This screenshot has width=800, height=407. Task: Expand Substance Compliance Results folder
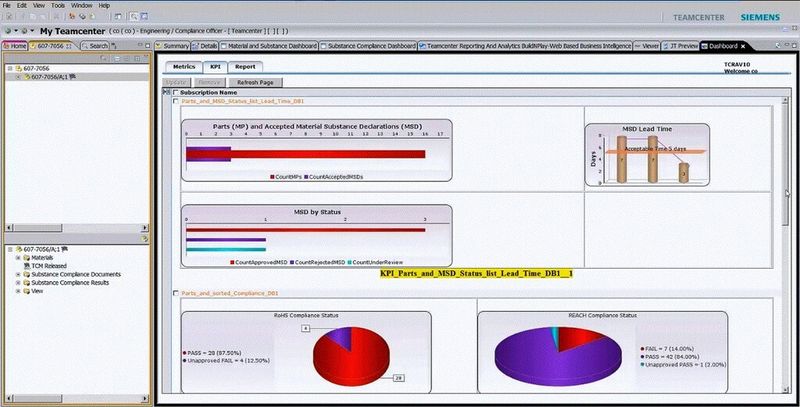point(18,283)
